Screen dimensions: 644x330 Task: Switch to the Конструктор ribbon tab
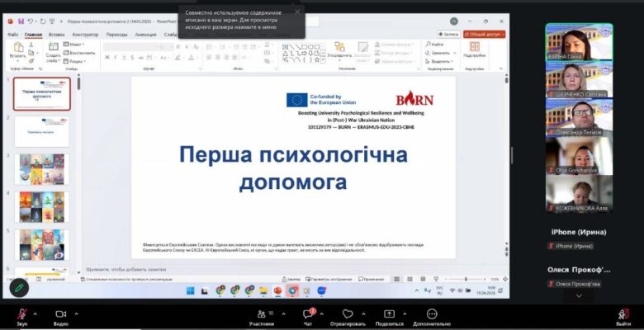(85, 35)
